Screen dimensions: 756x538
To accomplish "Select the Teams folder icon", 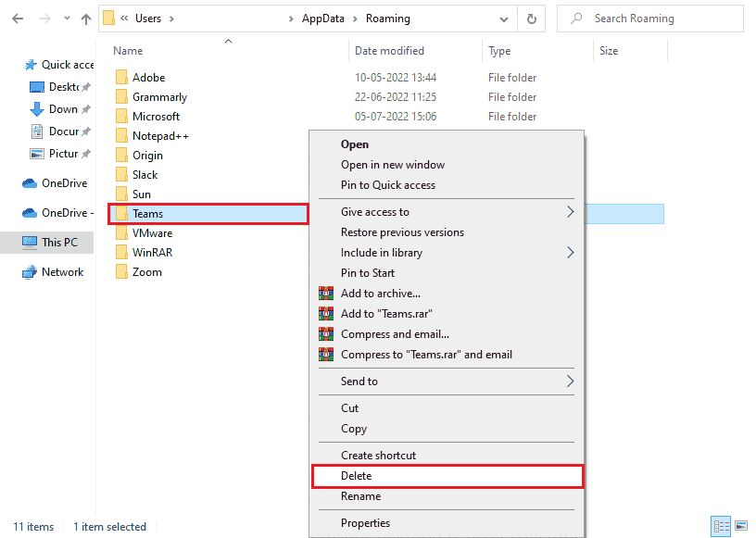I will [121, 213].
